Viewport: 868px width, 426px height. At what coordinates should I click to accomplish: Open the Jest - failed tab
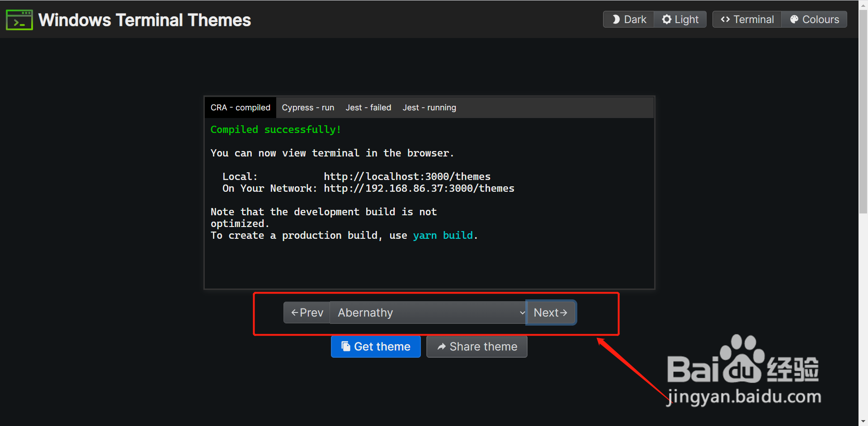point(368,107)
